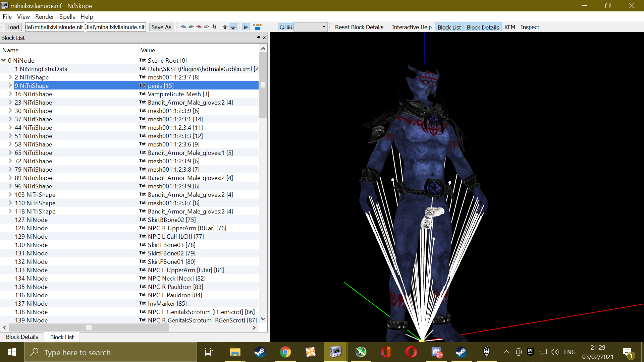Toggle the switch animation button
The image size is (644, 362).
coord(290,27)
